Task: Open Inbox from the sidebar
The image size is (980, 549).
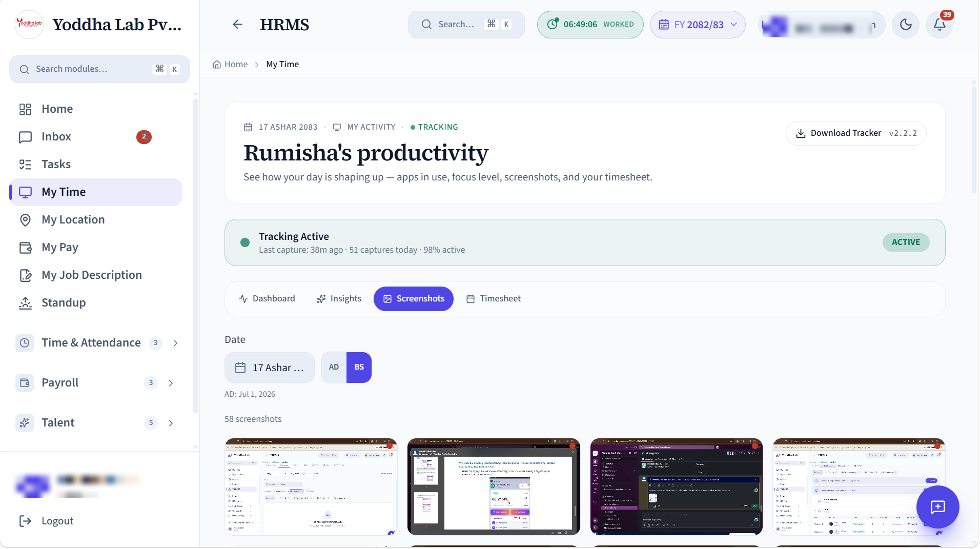Action: coord(96,137)
